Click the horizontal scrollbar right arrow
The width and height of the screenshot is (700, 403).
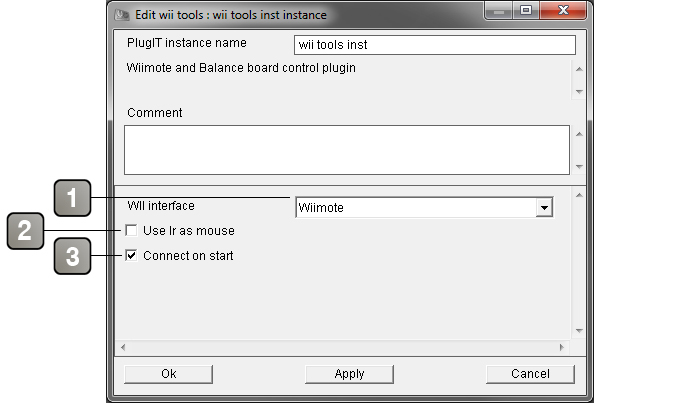[x=562, y=347]
